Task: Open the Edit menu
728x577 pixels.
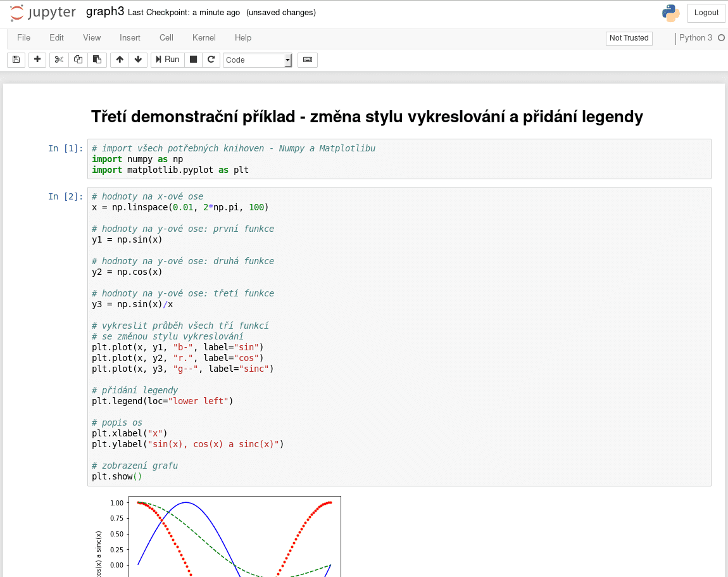Action: coord(56,37)
